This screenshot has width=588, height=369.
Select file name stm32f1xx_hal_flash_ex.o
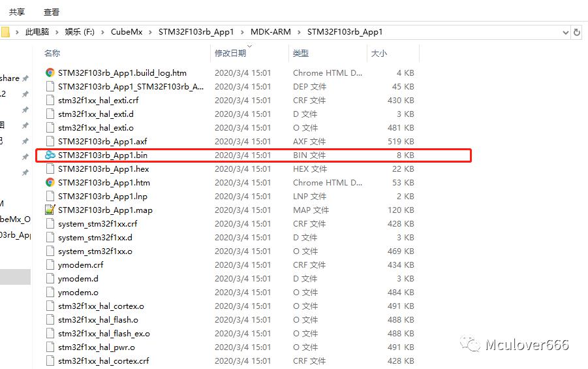(104, 333)
